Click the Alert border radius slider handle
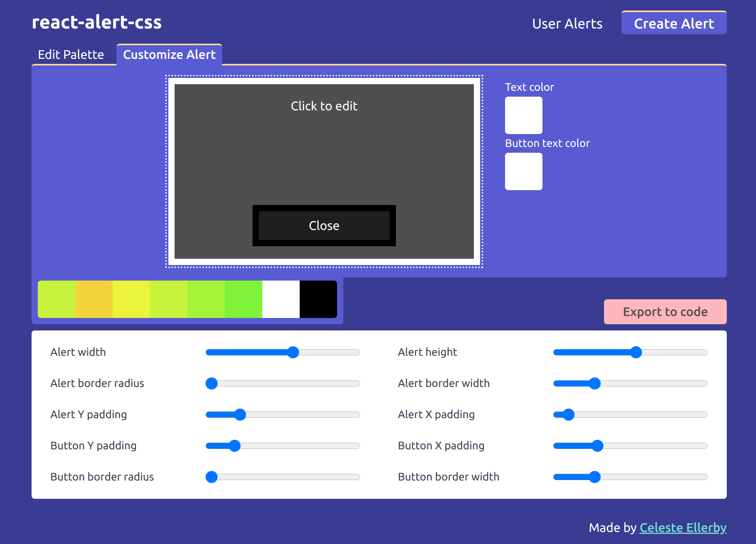 point(212,383)
